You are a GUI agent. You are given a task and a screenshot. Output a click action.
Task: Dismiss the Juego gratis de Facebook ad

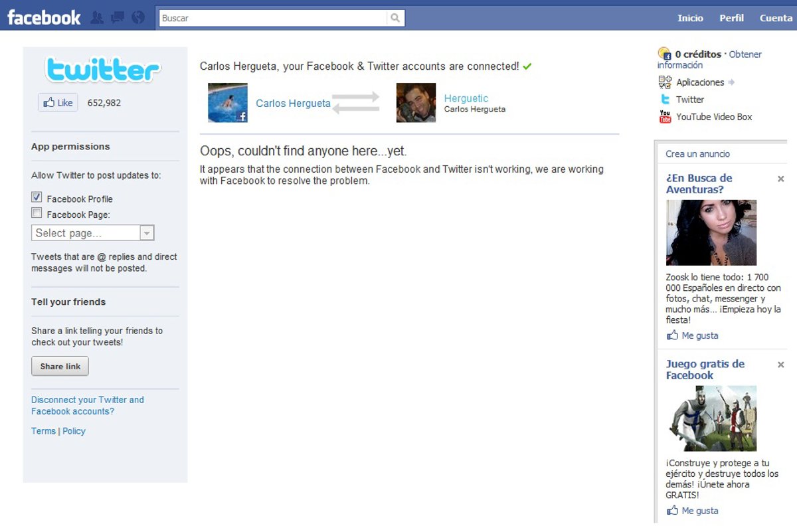coord(781,365)
